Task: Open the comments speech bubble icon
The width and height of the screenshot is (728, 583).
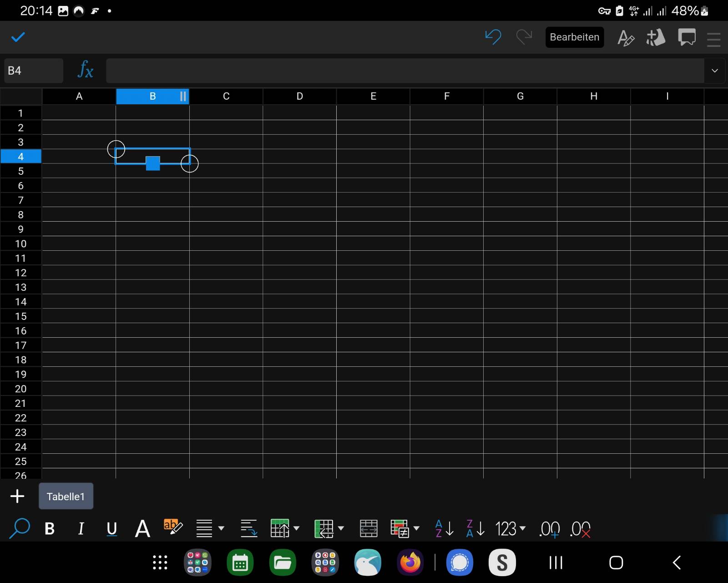Action: point(687,37)
